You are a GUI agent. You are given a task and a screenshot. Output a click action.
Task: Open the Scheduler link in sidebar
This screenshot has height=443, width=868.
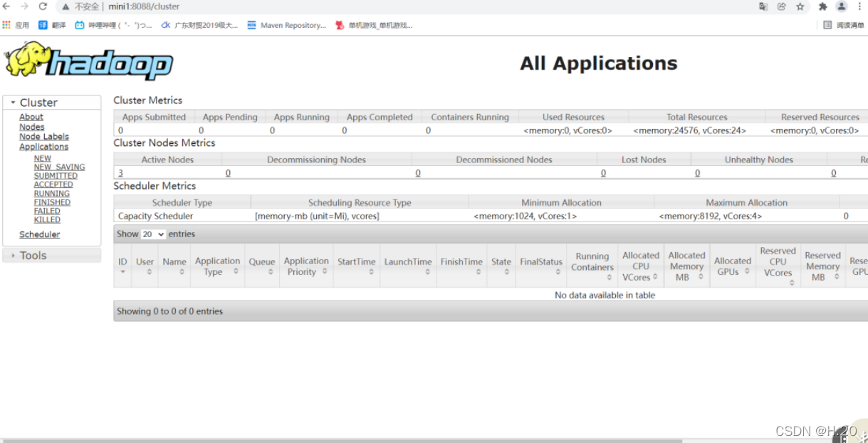(x=40, y=234)
